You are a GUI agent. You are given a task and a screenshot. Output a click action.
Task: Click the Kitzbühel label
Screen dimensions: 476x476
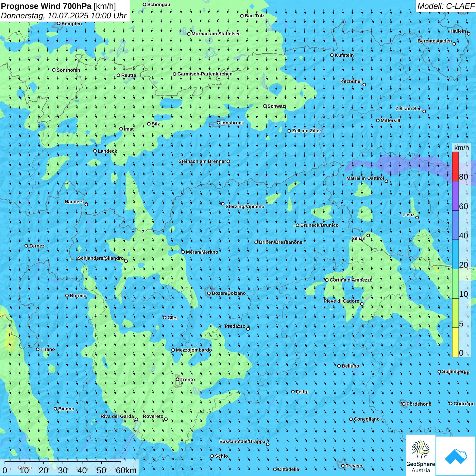click(351, 81)
